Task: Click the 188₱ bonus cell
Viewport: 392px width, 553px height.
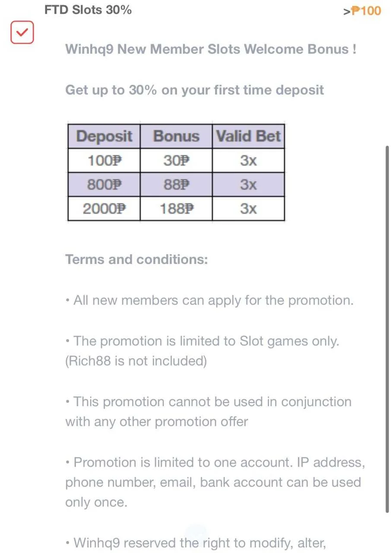Action: point(176,209)
